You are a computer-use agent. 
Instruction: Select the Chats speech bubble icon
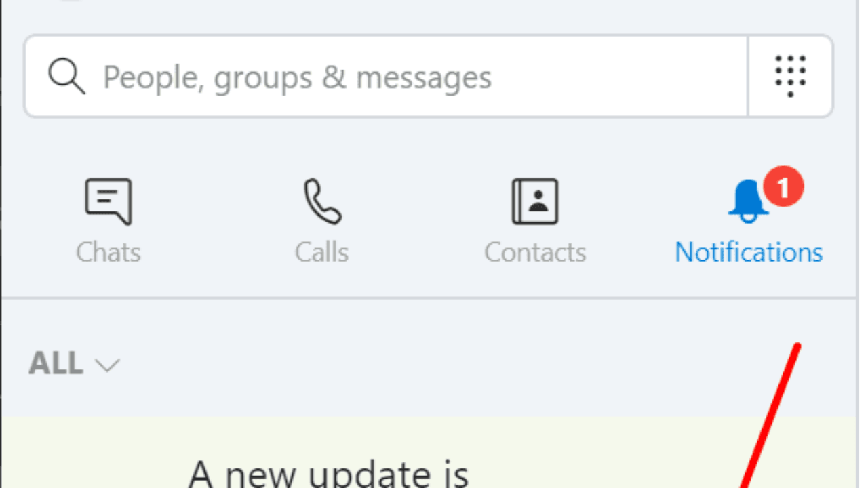[108, 201]
